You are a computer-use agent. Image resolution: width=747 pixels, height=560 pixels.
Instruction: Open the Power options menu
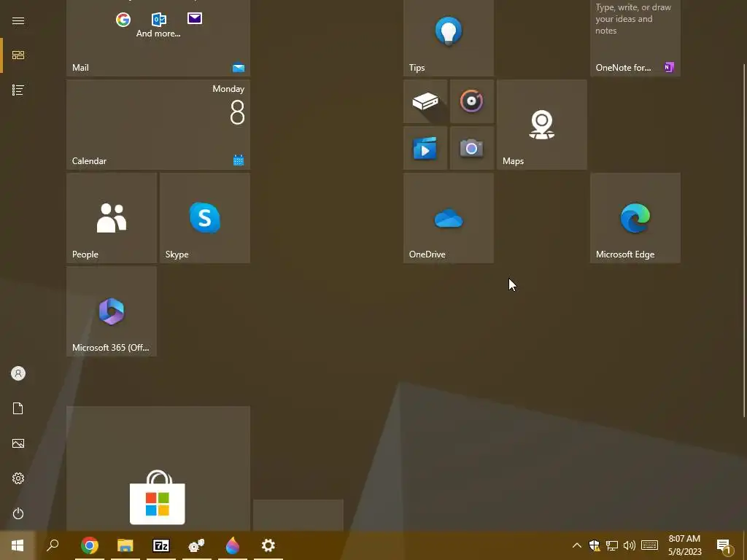(18, 513)
